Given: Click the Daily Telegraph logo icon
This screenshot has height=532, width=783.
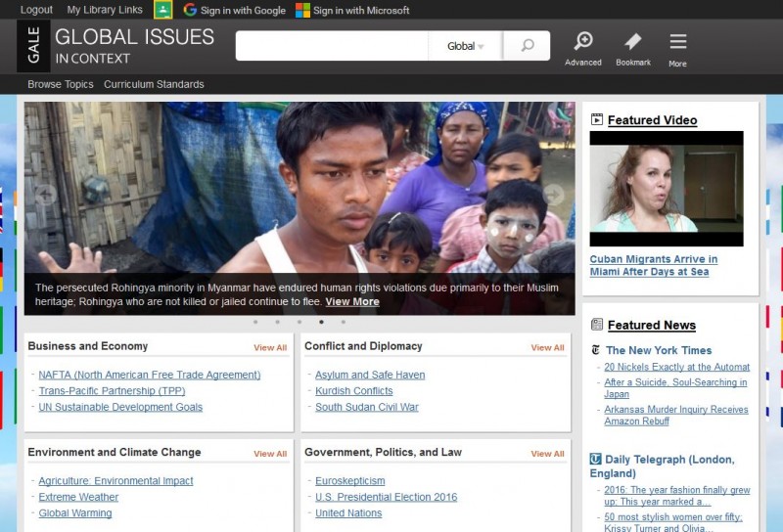Looking at the screenshot, I should point(596,459).
